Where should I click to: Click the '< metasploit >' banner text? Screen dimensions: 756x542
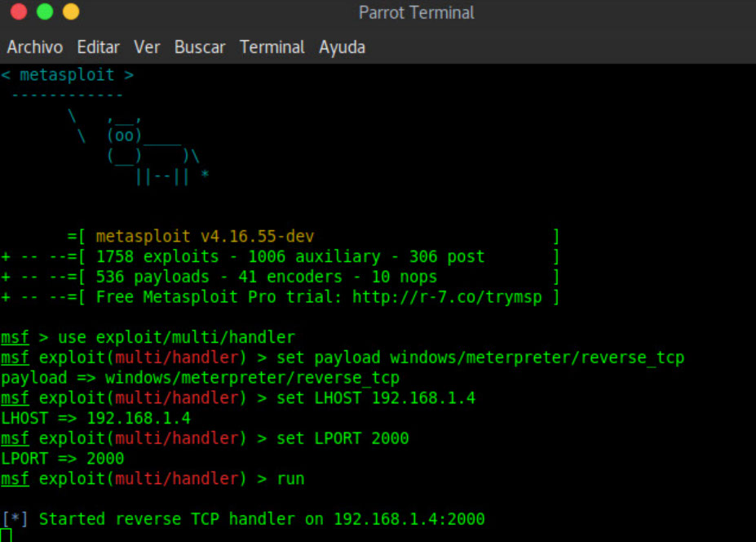(x=67, y=75)
